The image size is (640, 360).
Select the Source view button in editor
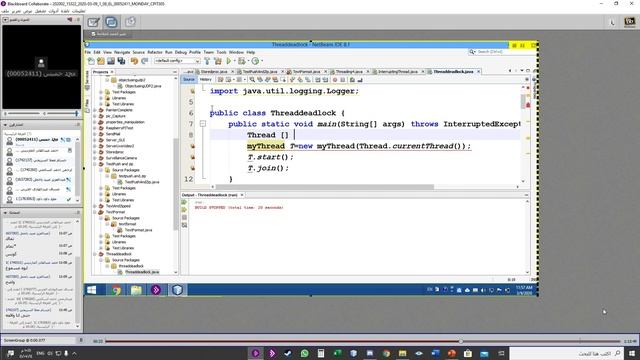(x=189, y=80)
